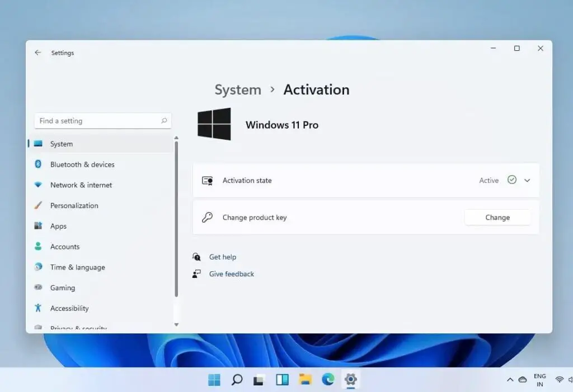Click the Windows 11 Pro logo
Viewport: 573px width, 392px height.
point(215,124)
